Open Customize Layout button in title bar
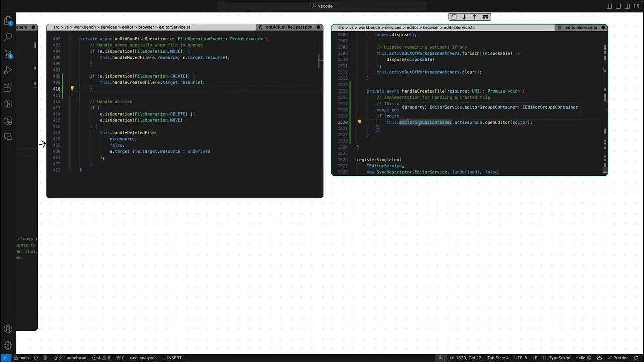The height and width of the screenshot is (362, 644). point(635,6)
